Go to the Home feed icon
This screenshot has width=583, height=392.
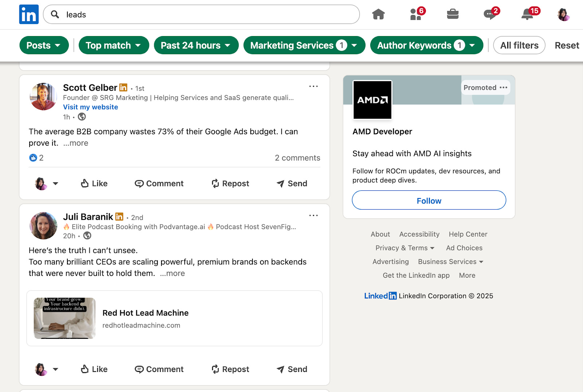(378, 14)
